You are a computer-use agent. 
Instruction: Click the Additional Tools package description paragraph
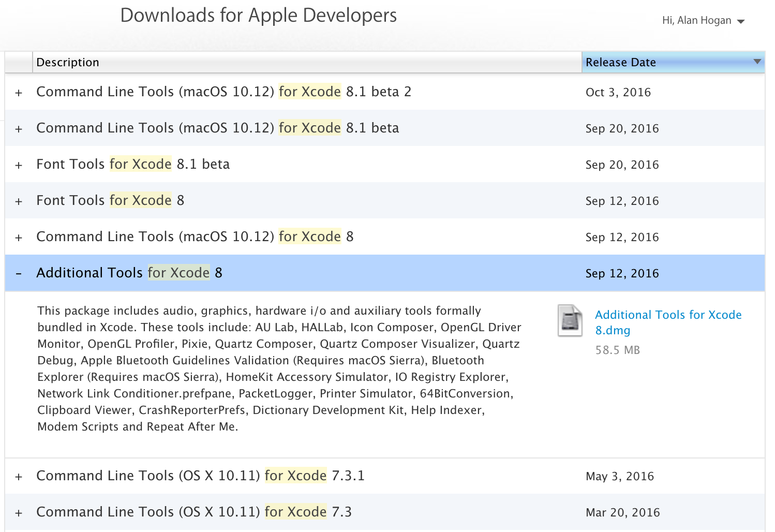click(279, 368)
